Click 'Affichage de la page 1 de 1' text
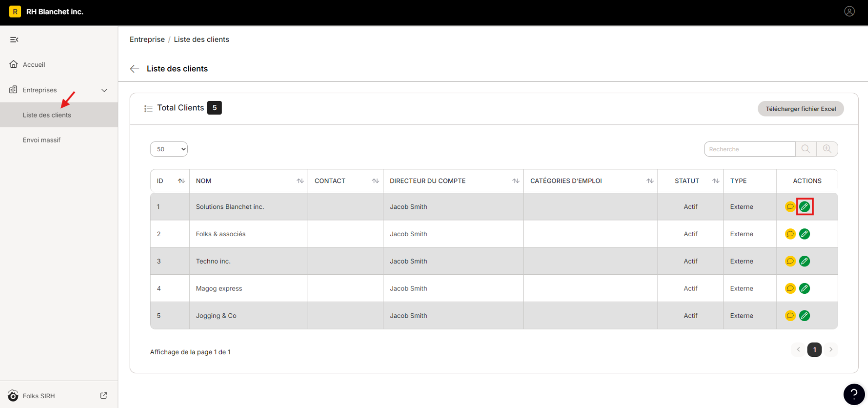Screen dimensions: 868x408 coord(190,352)
